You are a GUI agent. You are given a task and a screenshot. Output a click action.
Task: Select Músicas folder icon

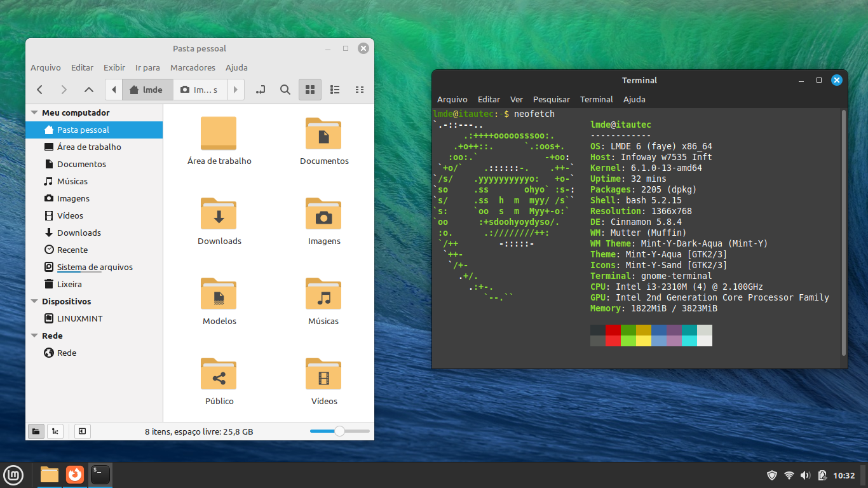(323, 294)
